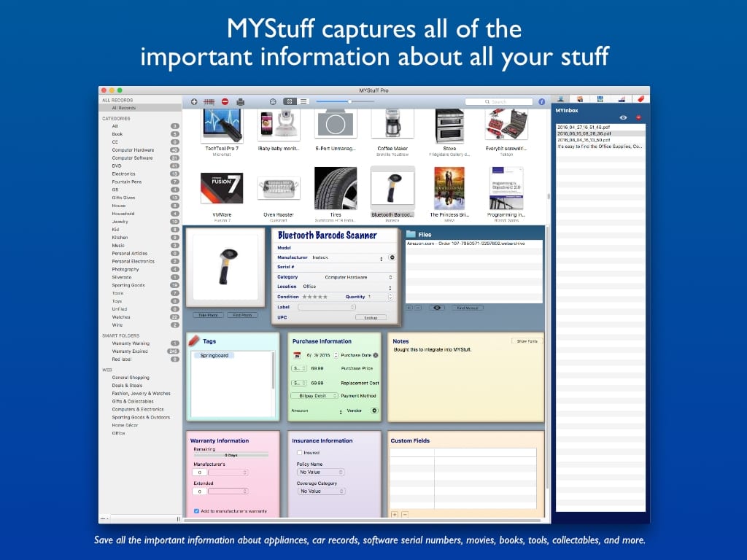Select the Amazon.com order webarchive file
Screen dimensions: 747x560
tap(474, 244)
